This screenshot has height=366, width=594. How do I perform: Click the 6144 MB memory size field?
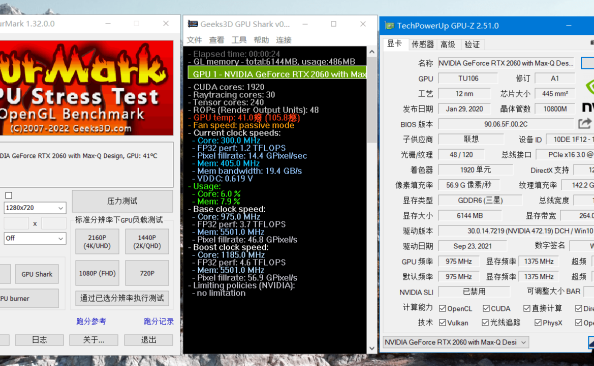[470, 216]
